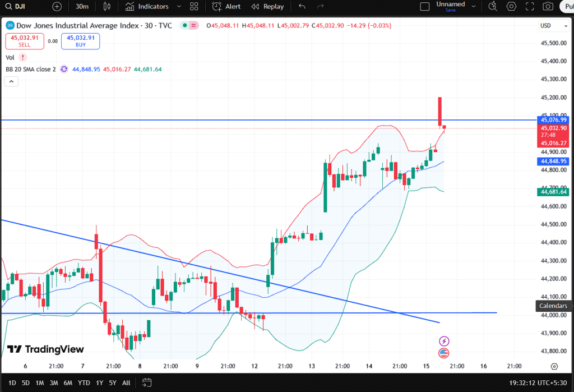Screen dimensions: 574x392
Task: Click the 43,800.00 price scale tick
Action: click(553, 351)
